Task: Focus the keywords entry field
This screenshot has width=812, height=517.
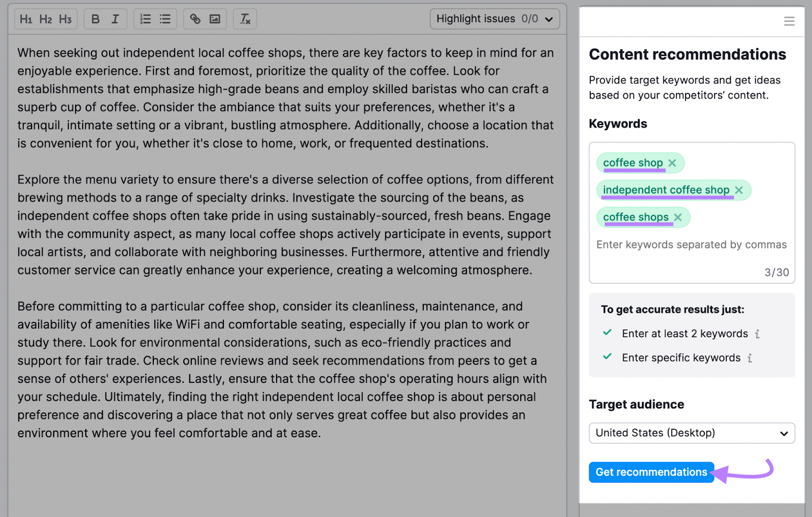Action: click(691, 245)
